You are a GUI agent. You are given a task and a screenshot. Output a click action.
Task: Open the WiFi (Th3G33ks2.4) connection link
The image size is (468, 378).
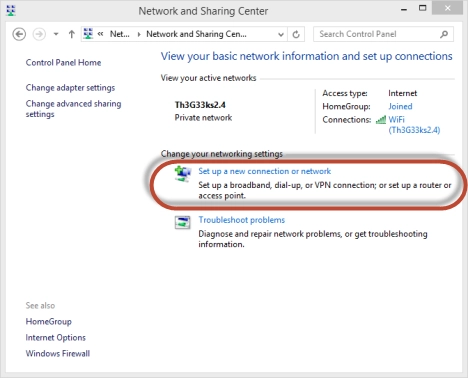click(414, 125)
